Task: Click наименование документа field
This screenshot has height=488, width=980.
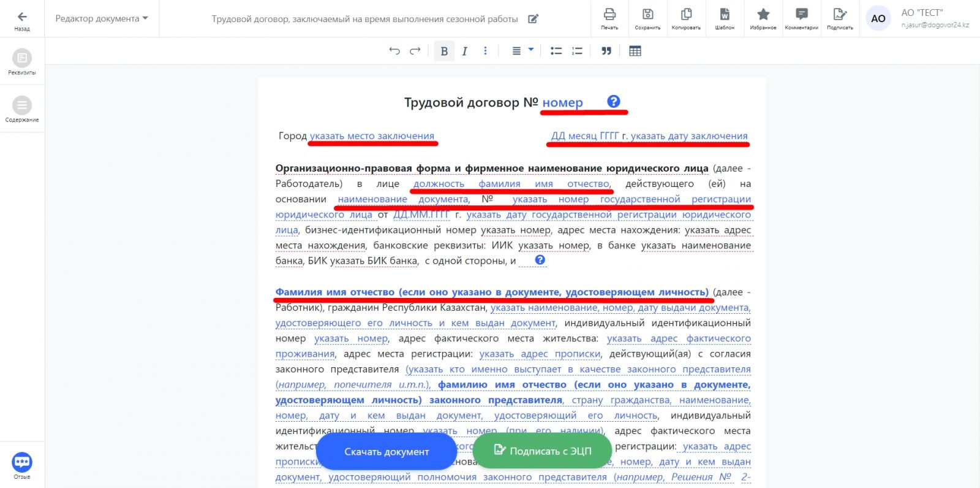Action: coord(403,199)
